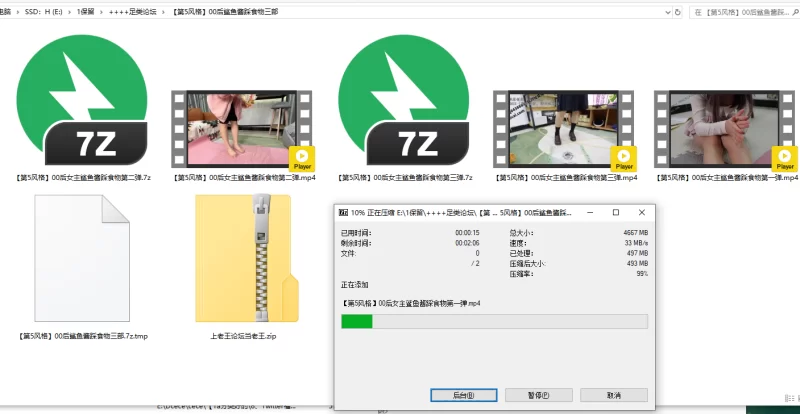The width and height of the screenshot is (800, 414).
Task: Click the processed value 497 MB
Action: [637, 253]
